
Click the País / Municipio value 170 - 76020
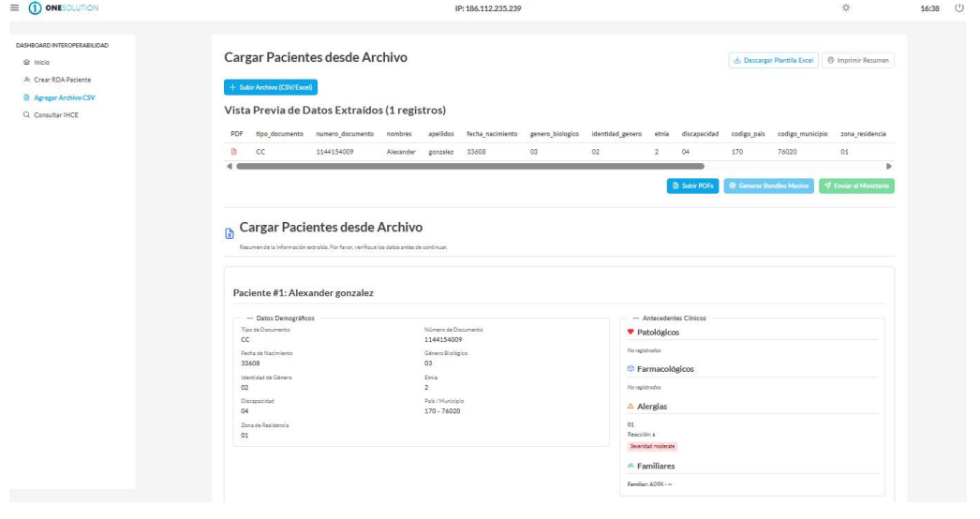point(442,411)
